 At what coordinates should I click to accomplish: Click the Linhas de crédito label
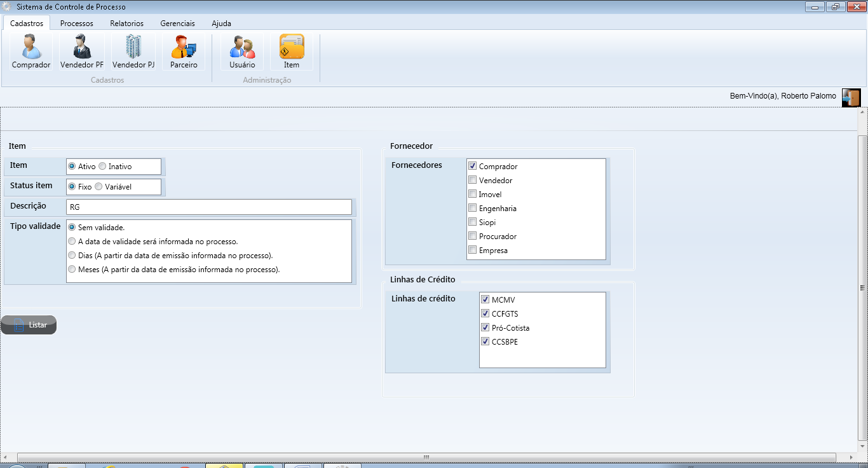pyautogui.click(x=423, y=299)
